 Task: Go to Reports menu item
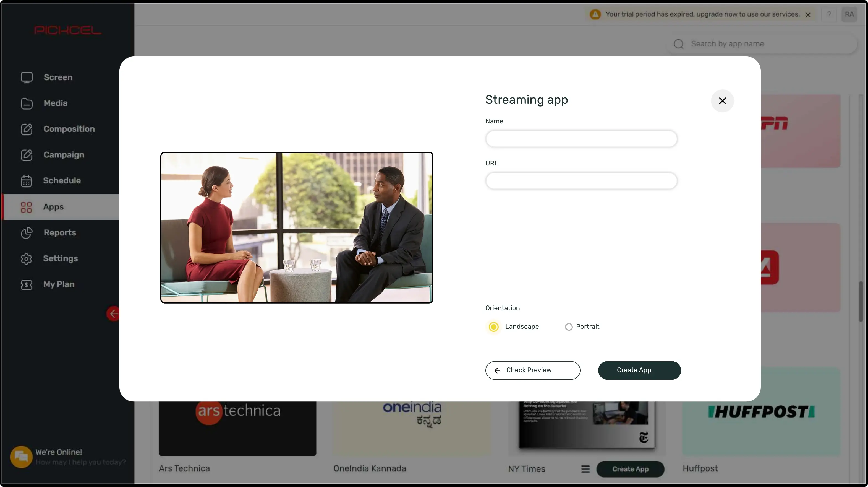(x=61, y=233)
